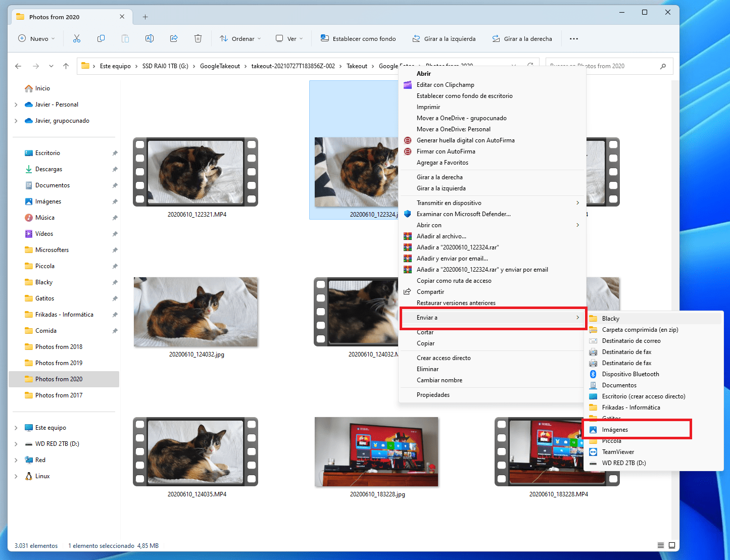Click Girar a la izquierda toolbar button
Image resolution: width=730 pixels, height=560 pixels.
[x=444, y=38]
